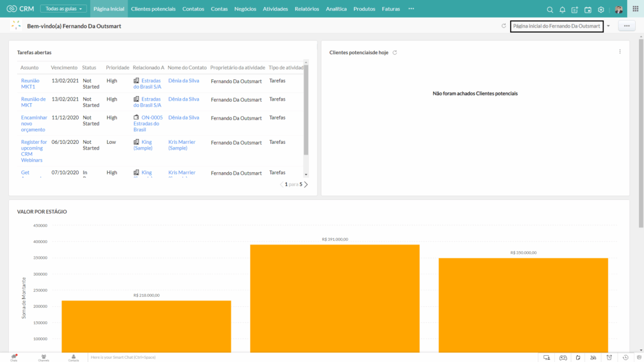Viewport: 644px width, 362px height.
Task: Click the gamepad icon in bottom bar
Action: tap(563, 358)
